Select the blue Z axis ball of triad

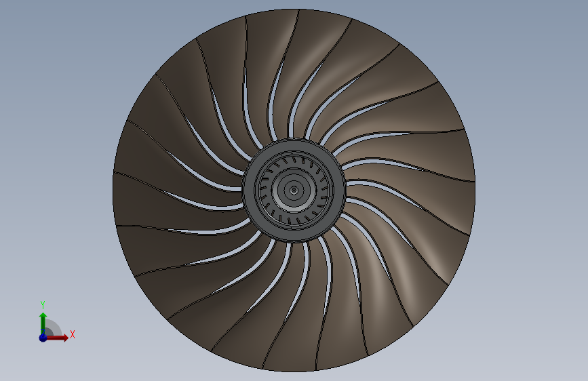click(43, 338)
